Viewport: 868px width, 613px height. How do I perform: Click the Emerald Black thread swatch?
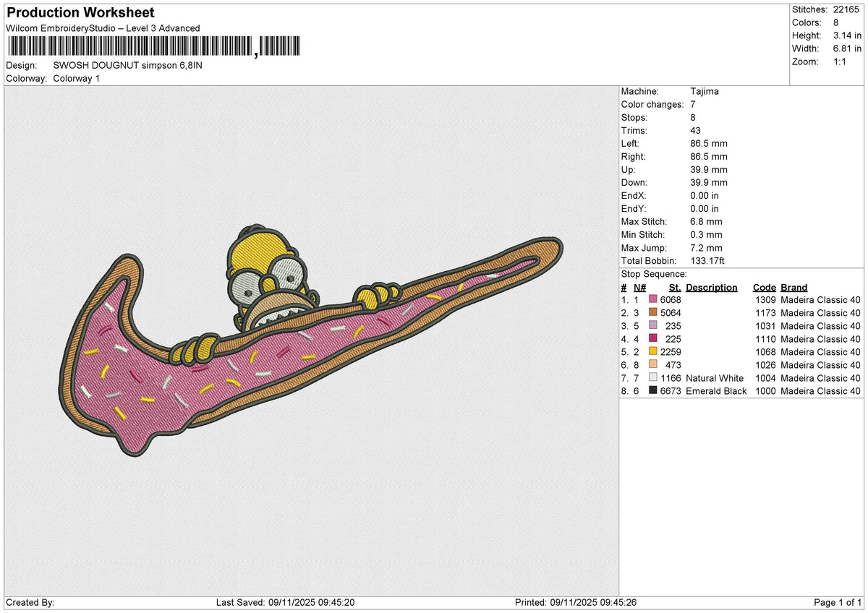point(653,390)
